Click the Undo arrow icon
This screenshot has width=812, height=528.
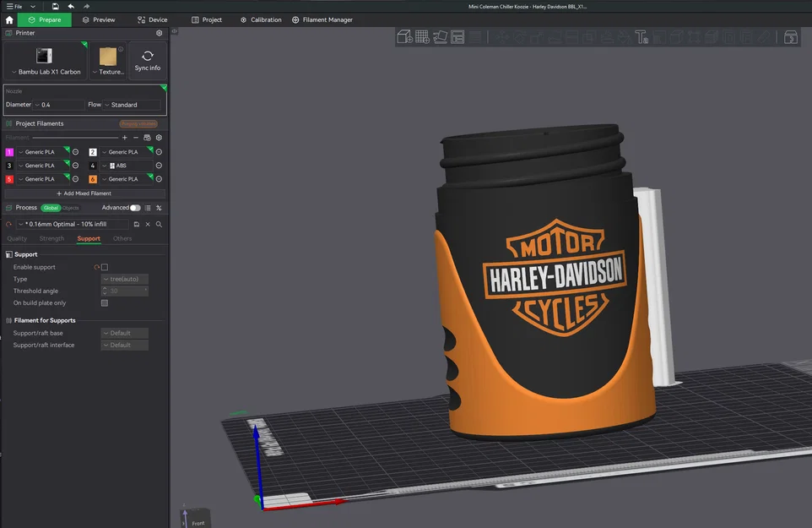pyautogui.click(x=71, y=6)
